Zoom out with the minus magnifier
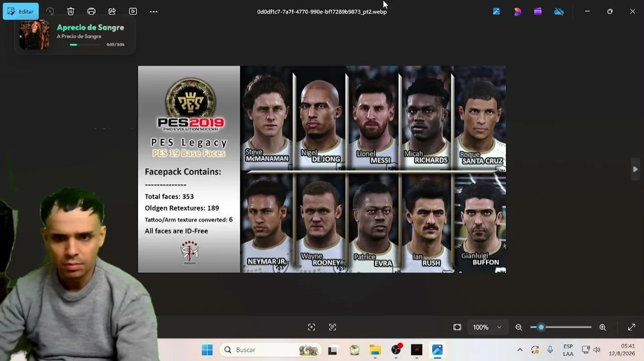The width and height of the screenshot is (644, 361). pos(519,327)
